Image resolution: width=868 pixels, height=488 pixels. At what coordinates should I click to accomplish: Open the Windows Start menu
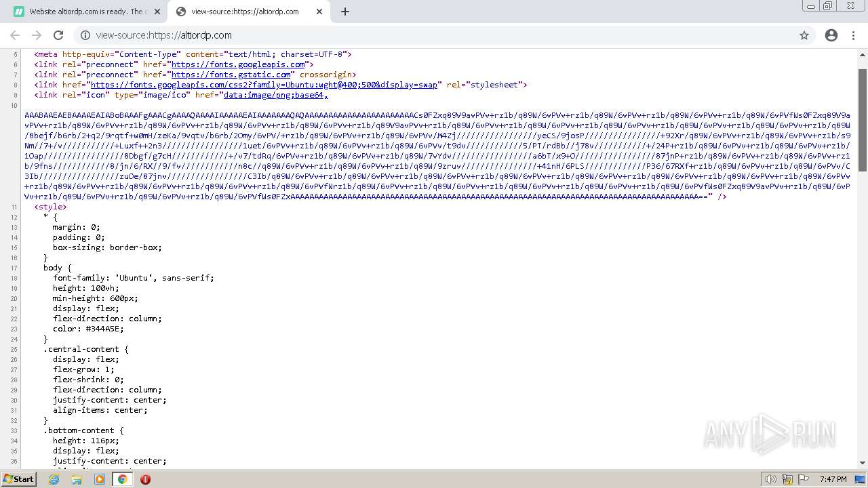tap(18, 479)
